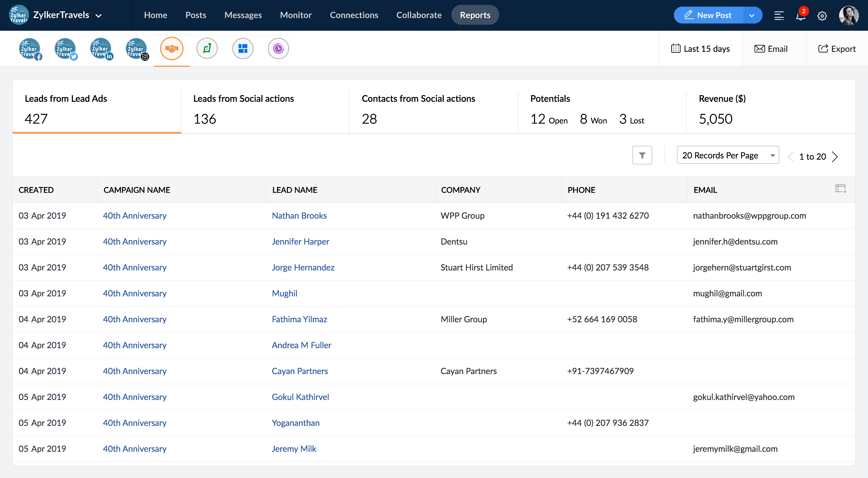Go to the Monitor menu
The width and height of the screenshot is (868, 478).
click(x=295, y=15)
